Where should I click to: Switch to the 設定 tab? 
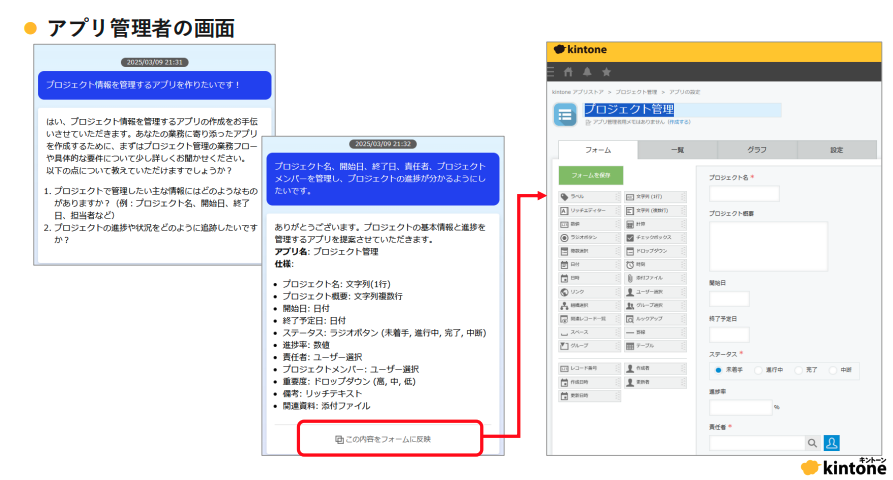837,150
